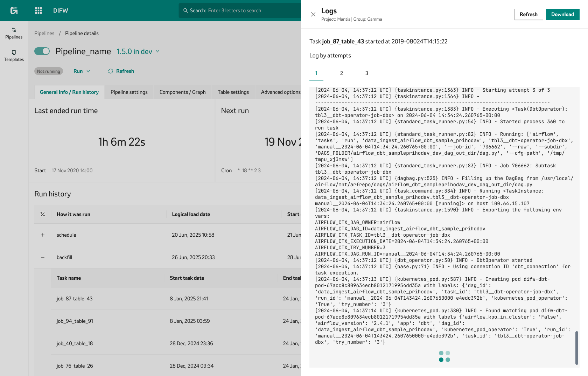Select task job_76_table_26 row
The width and height of the screenshot is (588, 376).
(176, 366)
